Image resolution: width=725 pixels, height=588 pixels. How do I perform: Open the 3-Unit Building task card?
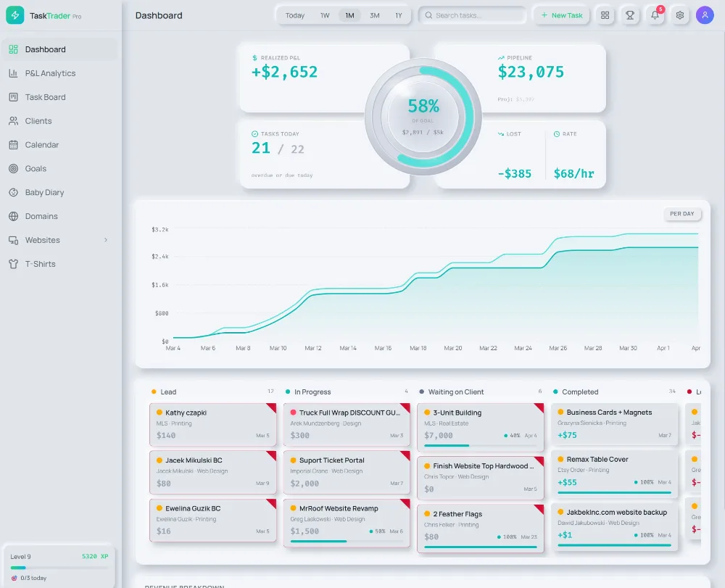click(x=480, y=425)
